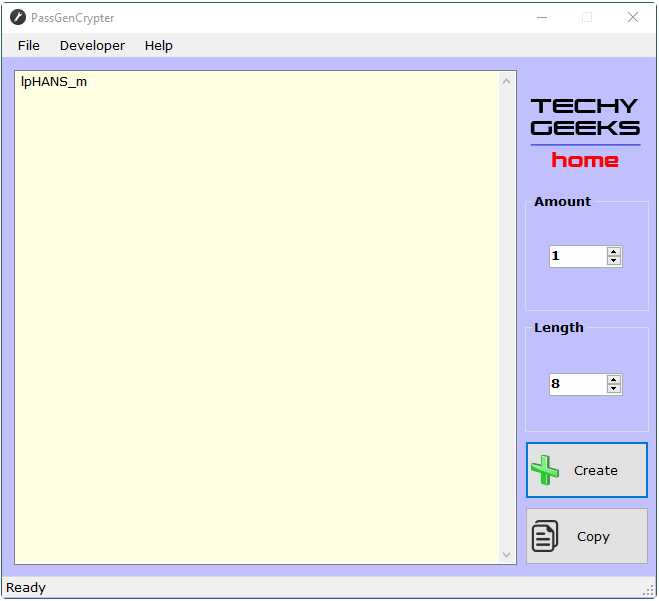
Task: Minimize the PassGenCrypter window
Action: pos(542,18)
